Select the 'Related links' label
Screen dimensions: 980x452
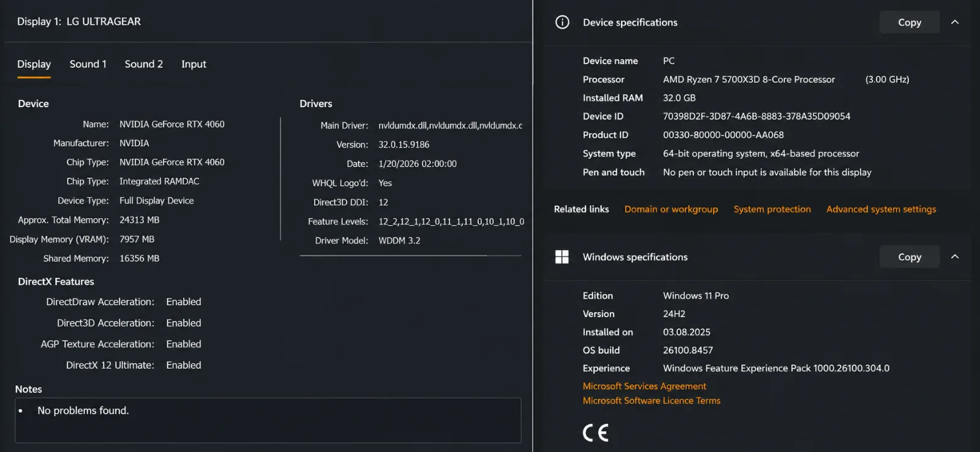tap(581, 209)
